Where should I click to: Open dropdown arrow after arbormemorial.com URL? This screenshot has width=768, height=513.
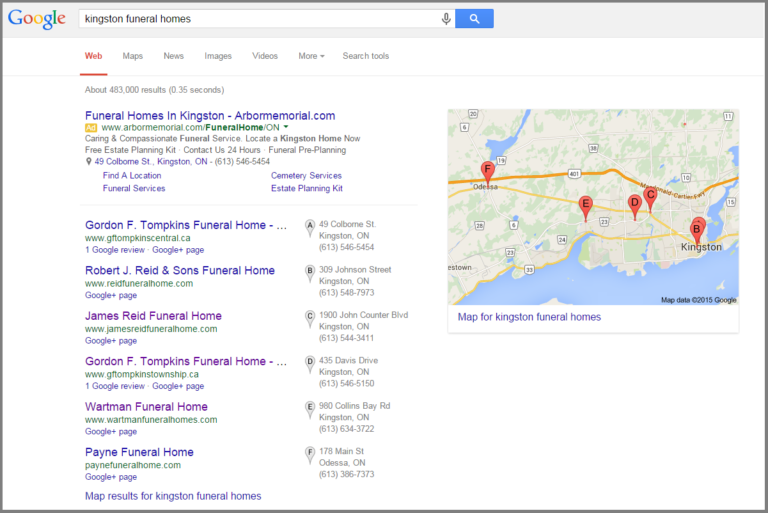click(286, 127)
